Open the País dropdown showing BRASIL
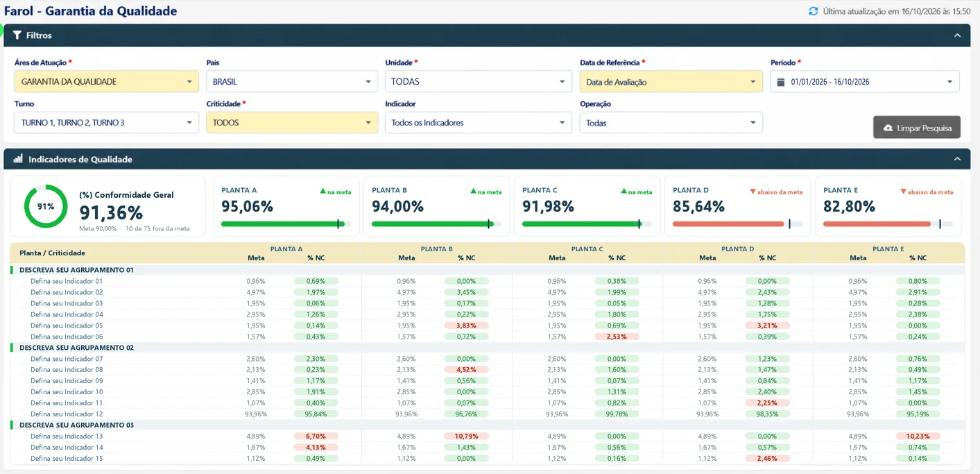Screen dimensions: 980x474 (x=292, y=82)
